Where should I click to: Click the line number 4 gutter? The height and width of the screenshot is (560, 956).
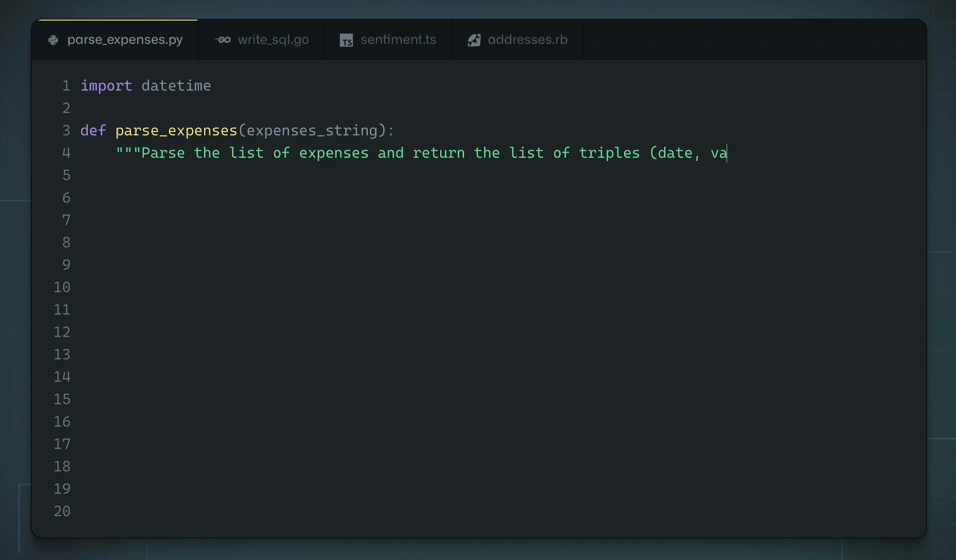66,152
